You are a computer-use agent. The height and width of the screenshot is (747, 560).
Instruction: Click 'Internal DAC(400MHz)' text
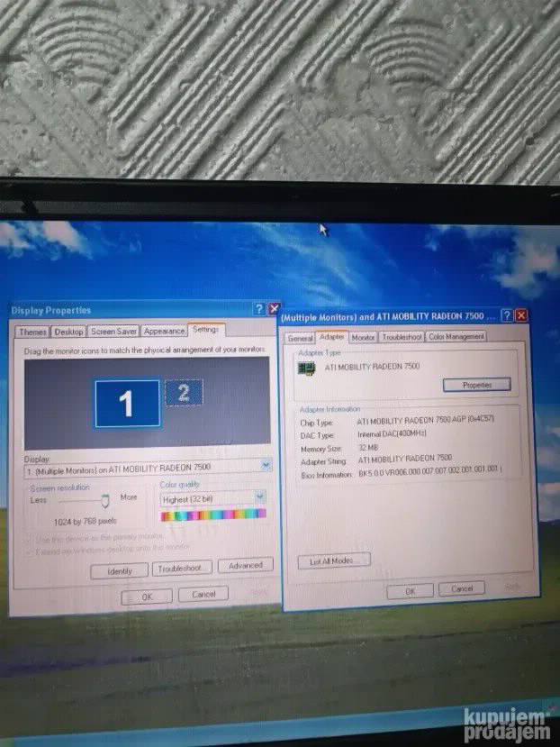[392, 434]
